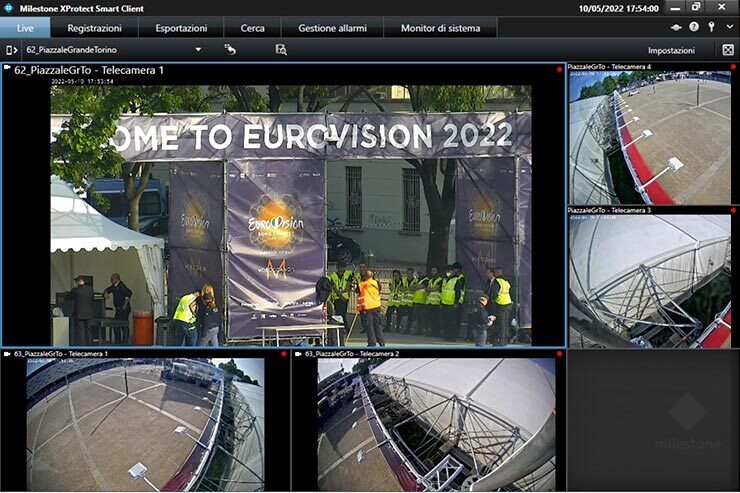
Task: Expand the top-right chevron menu
Action: coord(727,27)
